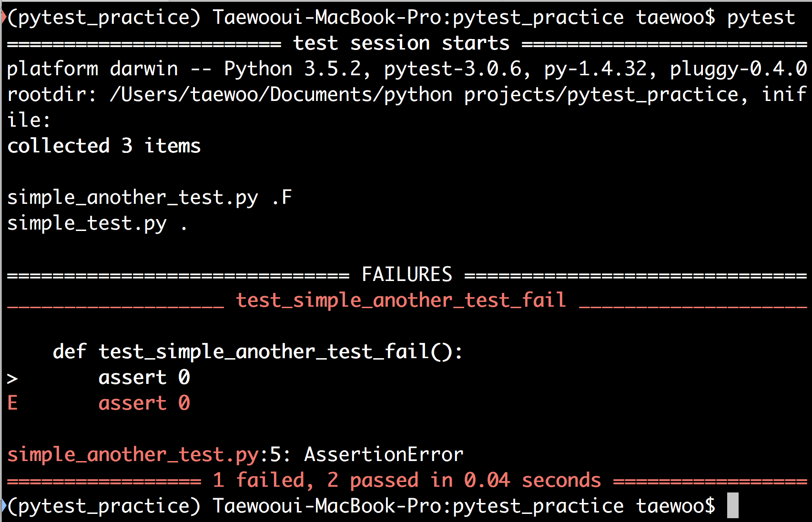The width and height of the screenshot is (812, 522).
Task: Click 'collected 3 items' line
Action: (x=104, y=146)
